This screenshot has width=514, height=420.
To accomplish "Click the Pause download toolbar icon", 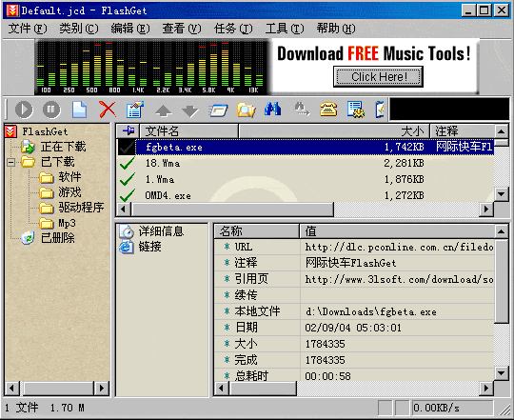I will (x=51, y=110).
